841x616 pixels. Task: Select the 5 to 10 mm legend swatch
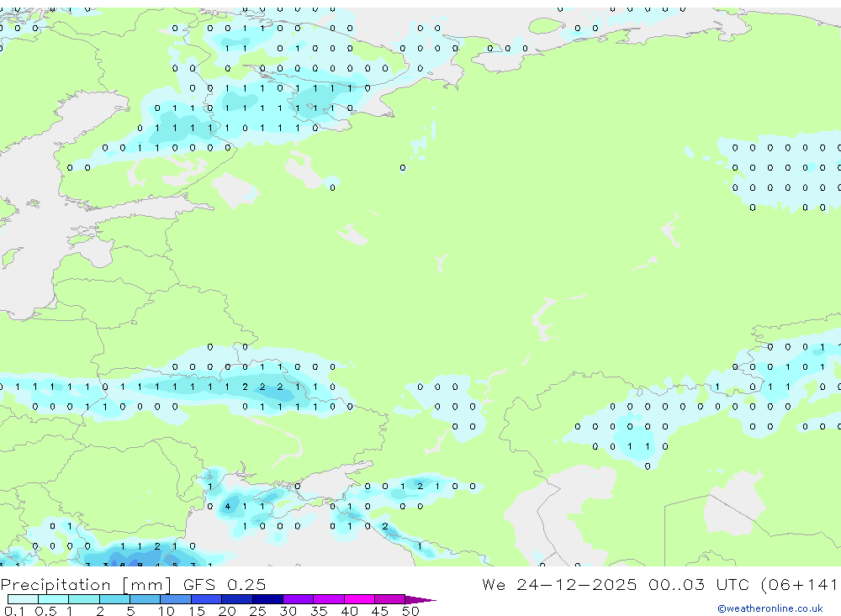pyautogui.click(x=145, y=599)
